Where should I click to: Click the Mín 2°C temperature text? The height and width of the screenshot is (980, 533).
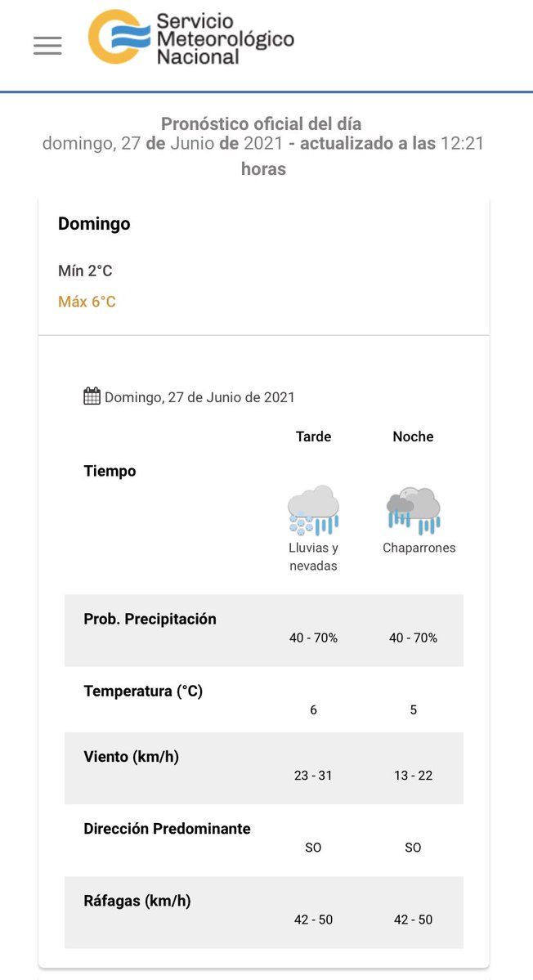click(85, 271)
